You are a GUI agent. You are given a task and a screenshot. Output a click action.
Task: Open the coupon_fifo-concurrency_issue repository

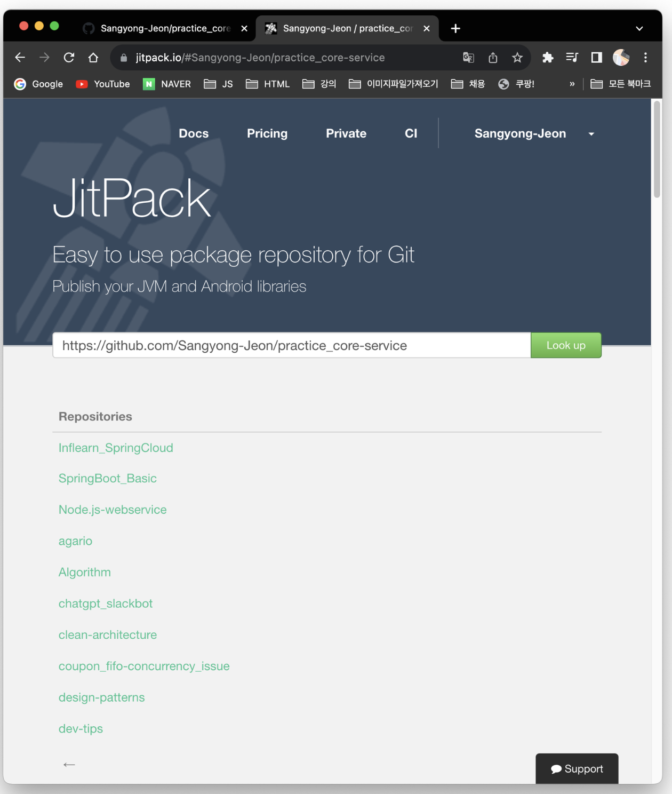pyautogui.click(x=144, y=666)
